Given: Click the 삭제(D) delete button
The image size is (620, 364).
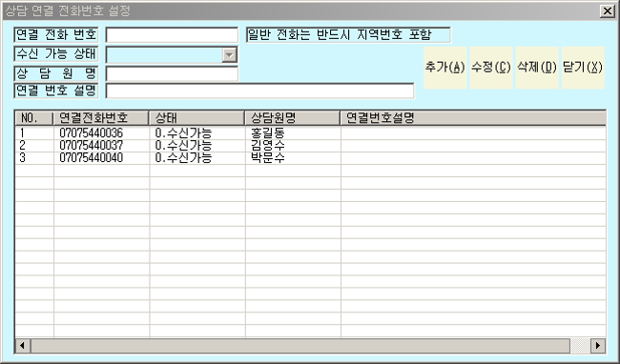Looking at the screenshot, I should point(537,68).
